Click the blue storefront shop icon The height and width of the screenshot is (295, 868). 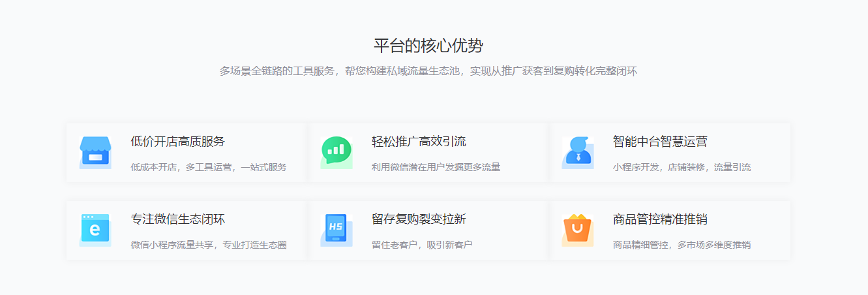click(x=95, y=153)
